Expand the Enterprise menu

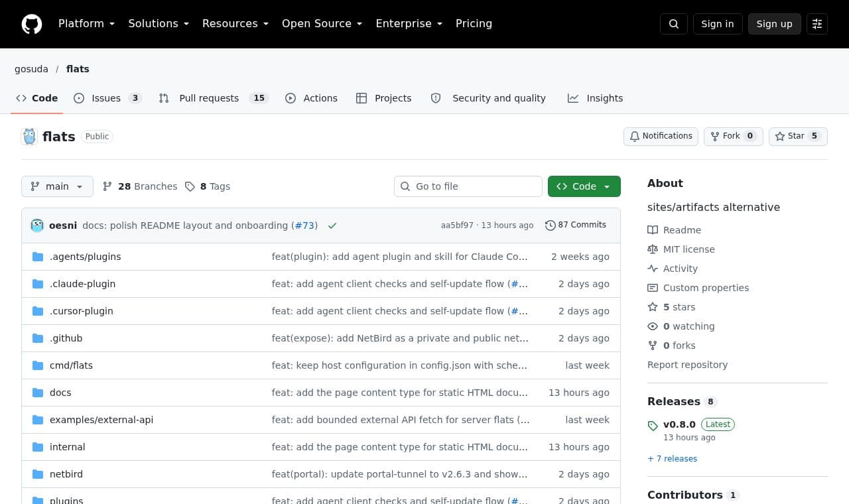[409, 24]
